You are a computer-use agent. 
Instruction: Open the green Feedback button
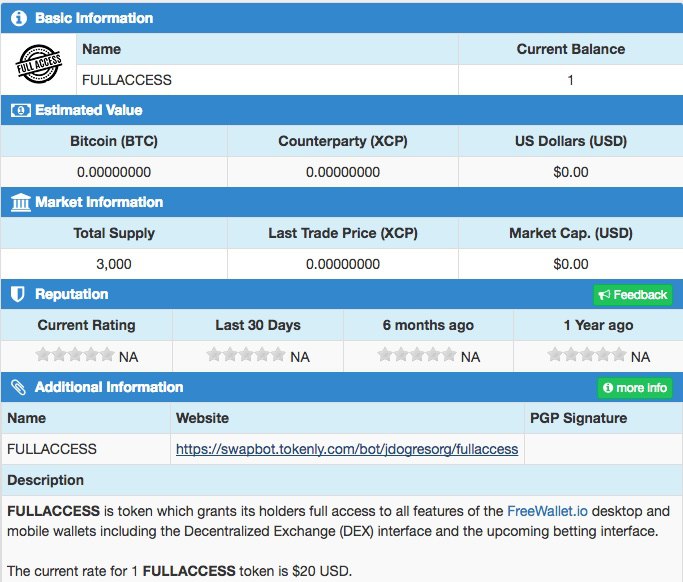(x=632, y=295)
